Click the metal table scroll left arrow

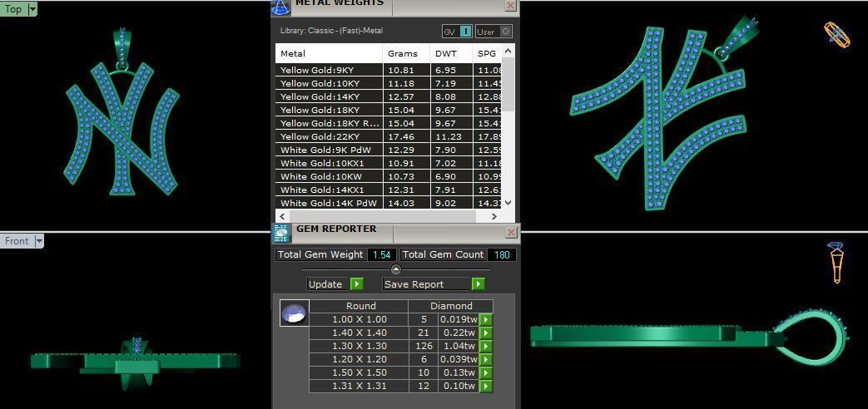coord(282,216)
